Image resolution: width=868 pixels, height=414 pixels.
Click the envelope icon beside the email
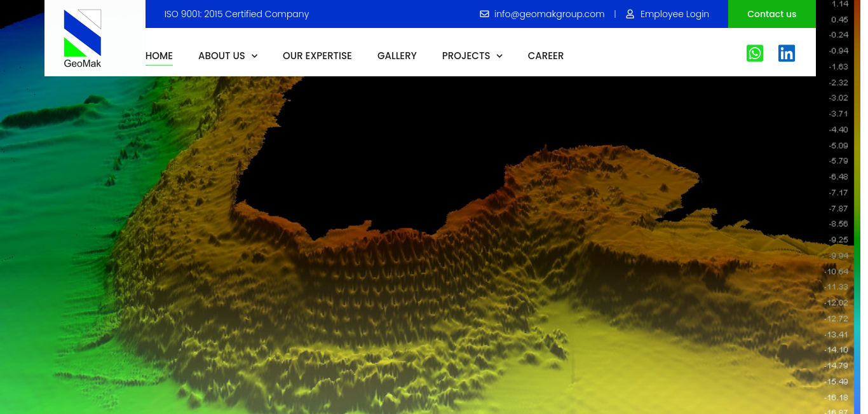pos(484,14)
